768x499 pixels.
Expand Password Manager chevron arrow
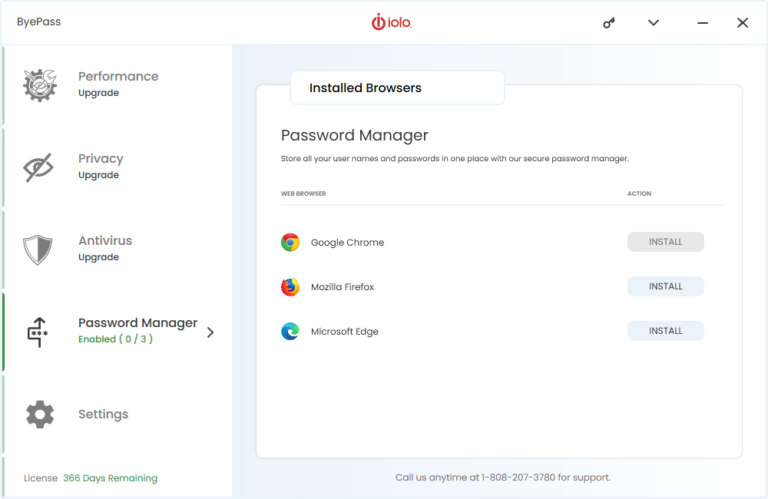coord(210,333)
